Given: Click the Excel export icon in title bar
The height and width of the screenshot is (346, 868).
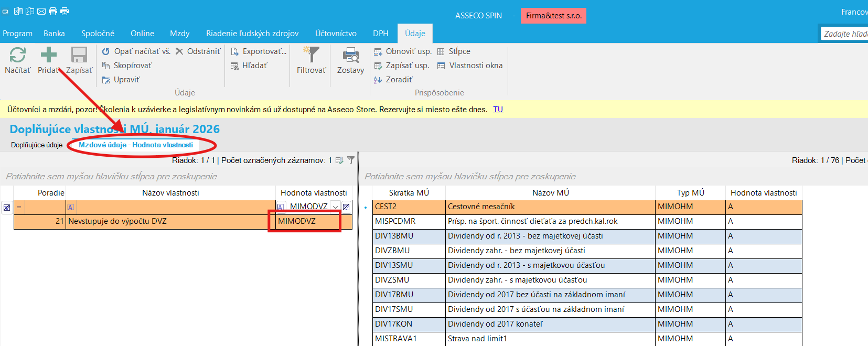Looking at the screenshot, I should [18, 11].
